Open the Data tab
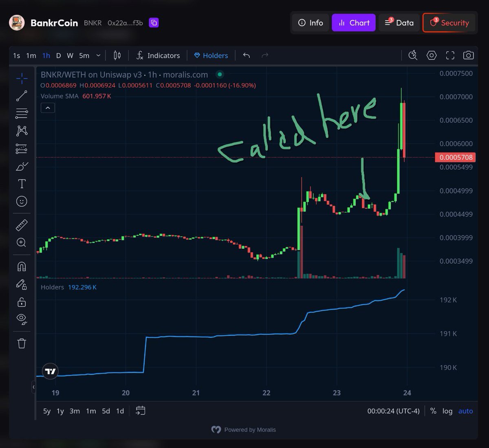This screenshot has height=448, width=489. pyautogui.click(x=399, y=23)
